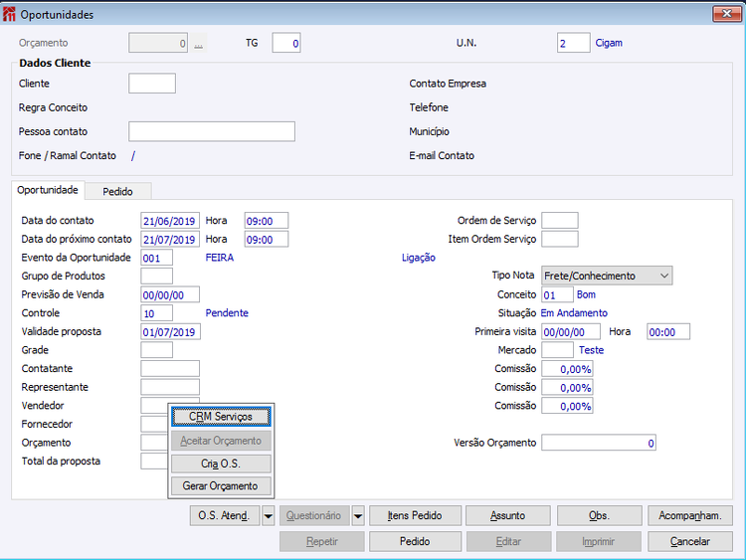Click the Itens Pedido button

415,516
